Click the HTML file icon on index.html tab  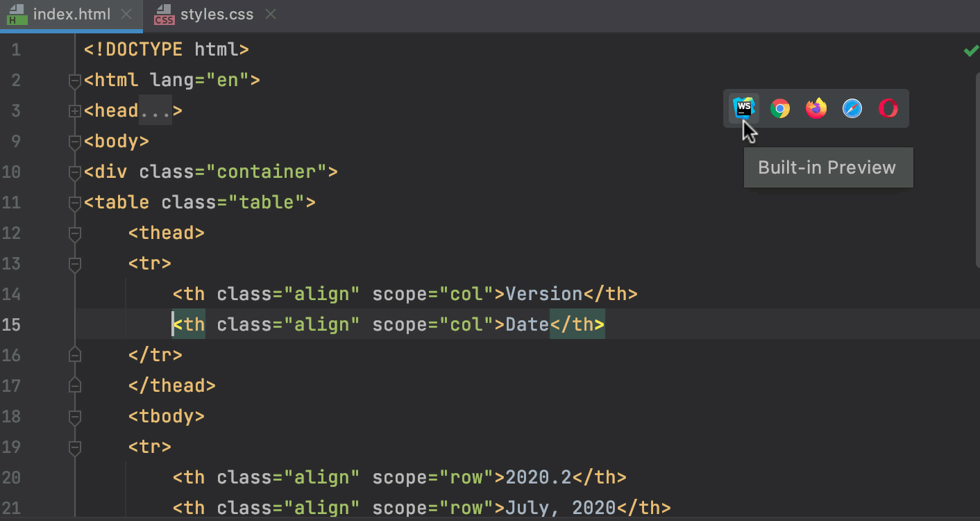coord(17,13)
